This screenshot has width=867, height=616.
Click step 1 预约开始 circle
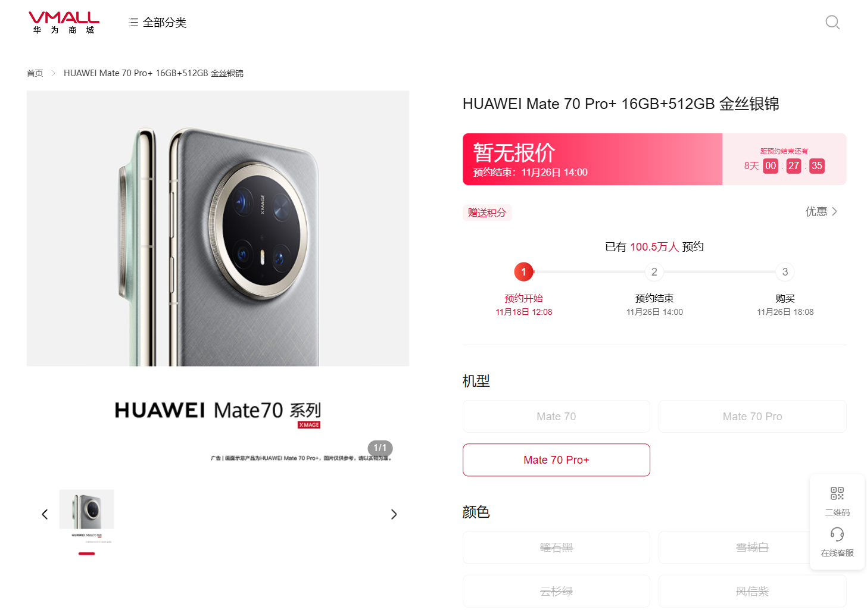point(524,272)
